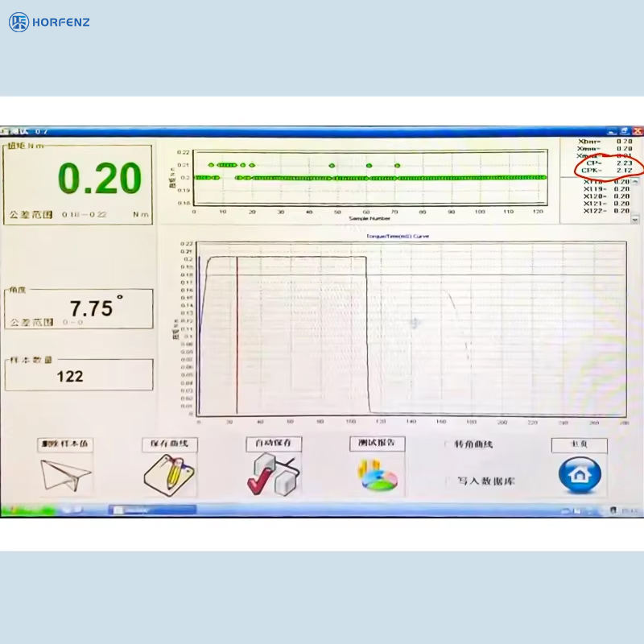
Task: Maximize the test window
Action: (x=625, y=131)
